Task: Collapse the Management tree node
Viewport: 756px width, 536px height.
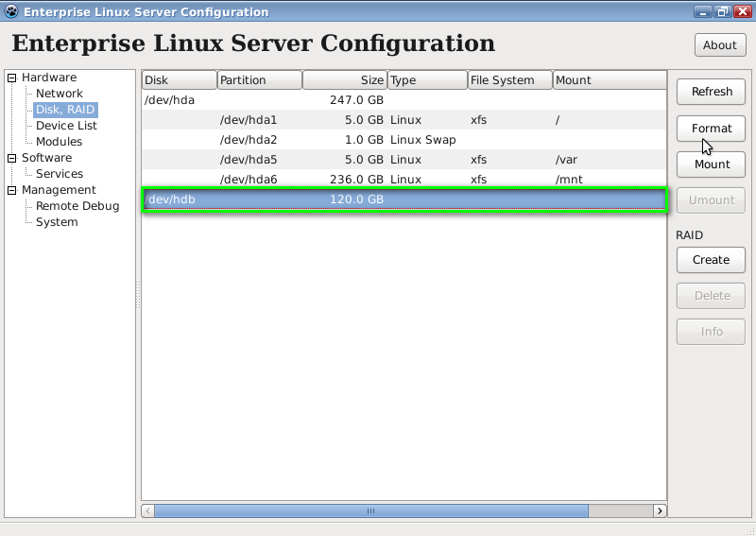Action: [x=12, y=190]
